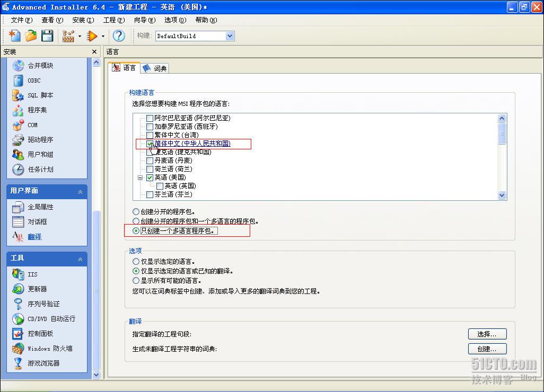Open the CD/DVD 自动运行 icon
Image resolution: width=544 pixels, height=392 pixels.
pyautogui.click(x=18, y=318)
